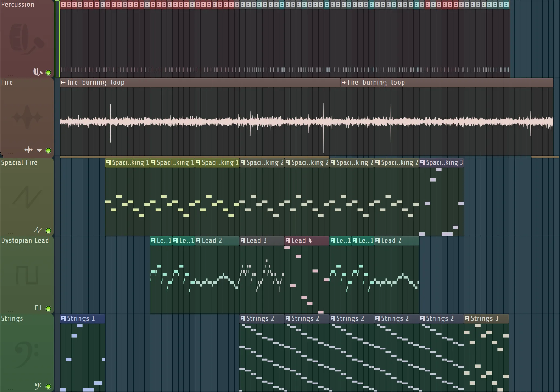Screen dimensions: 560x392
Task: Mute the Percussion track with its green LED
Action: (x=48, y=73)
